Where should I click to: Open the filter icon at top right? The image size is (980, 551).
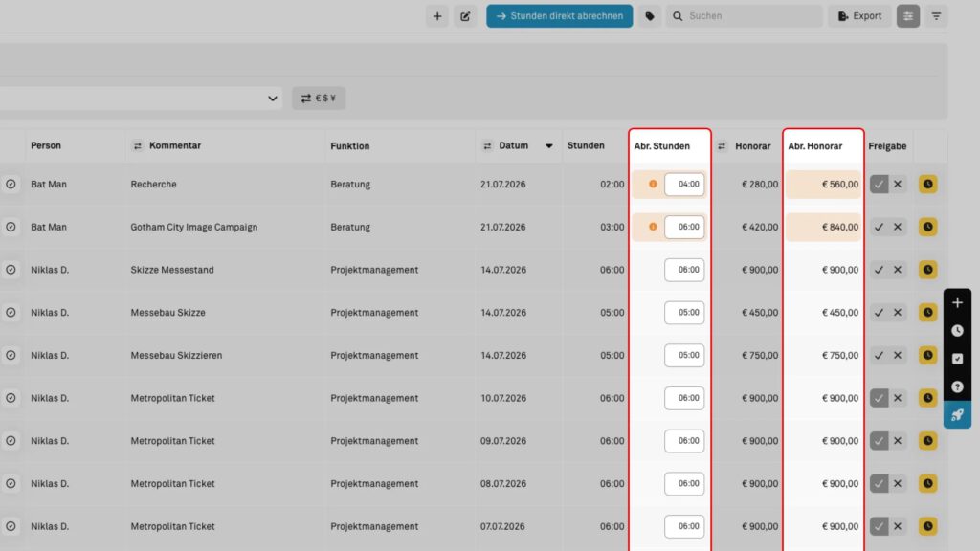point(936,16)
